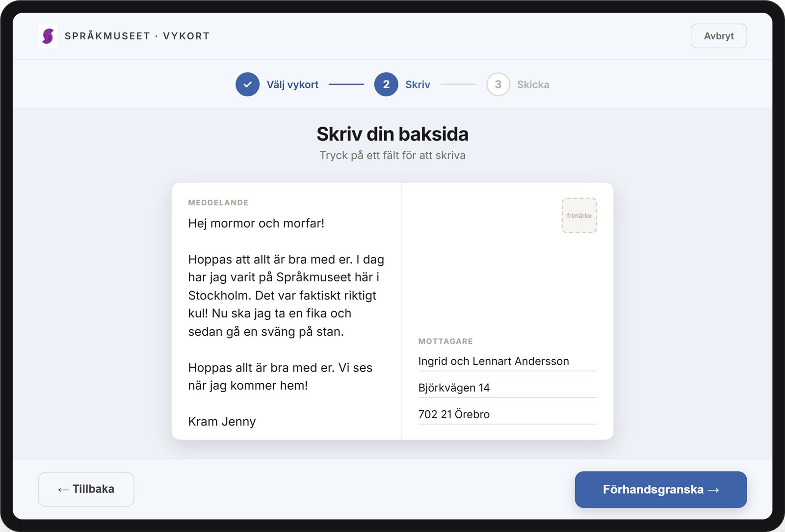Image resolution: width=785 pixels, height=532 pixels.
Task: Click the 'Tryck på ett fält' subtitle
Action: (392, 155)
